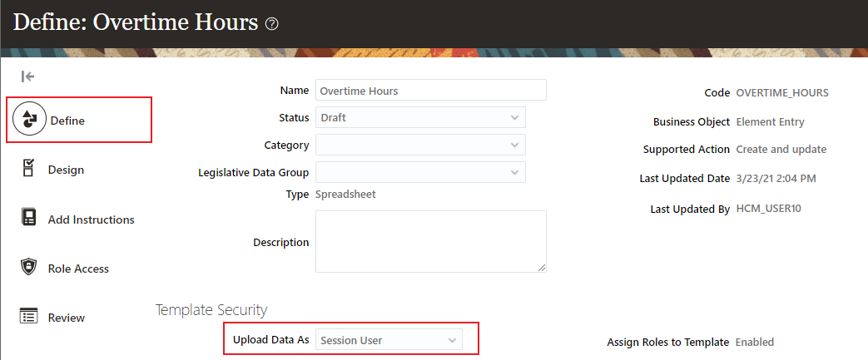Select the Define tab label
Viewport: 868px width, 360px height.
(67, 121)
